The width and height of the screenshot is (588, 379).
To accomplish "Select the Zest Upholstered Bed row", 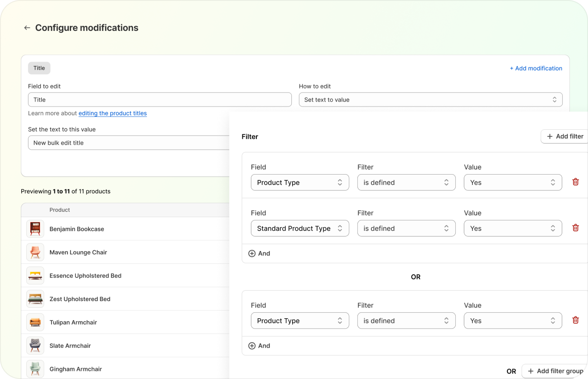I will 80,299.
